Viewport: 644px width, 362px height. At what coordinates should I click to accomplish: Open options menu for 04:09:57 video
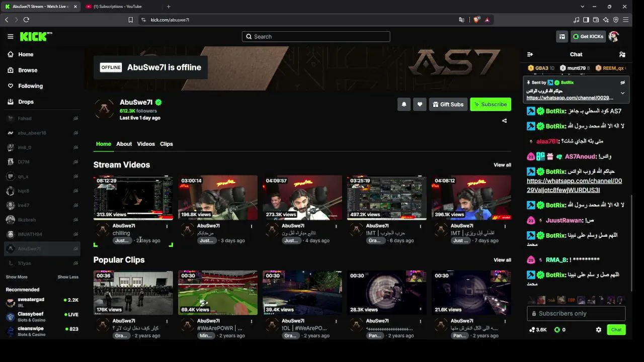336,226
